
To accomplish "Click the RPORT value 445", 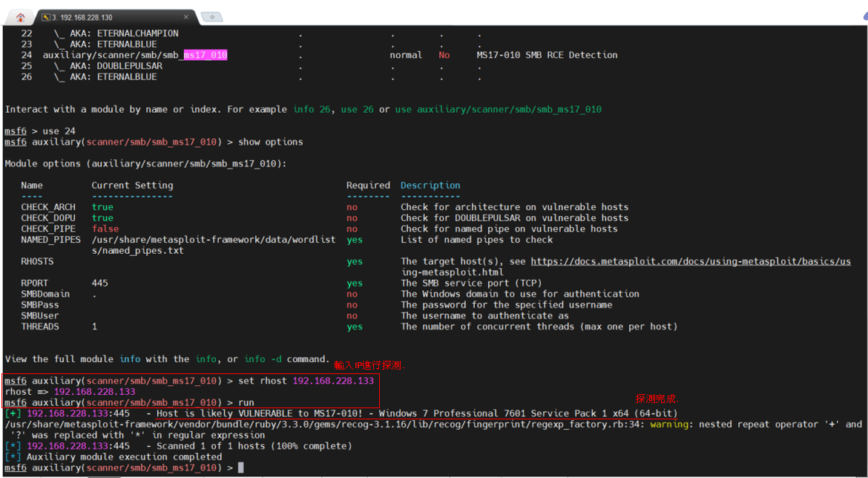I will tap(99, 283).
